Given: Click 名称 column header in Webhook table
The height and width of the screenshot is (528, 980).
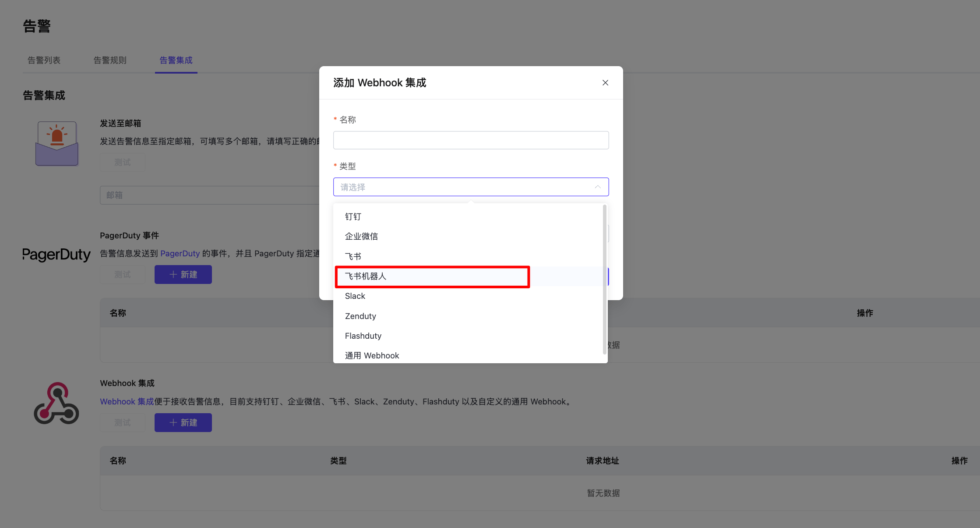Looking at the screenshot, I should point(118,461).
